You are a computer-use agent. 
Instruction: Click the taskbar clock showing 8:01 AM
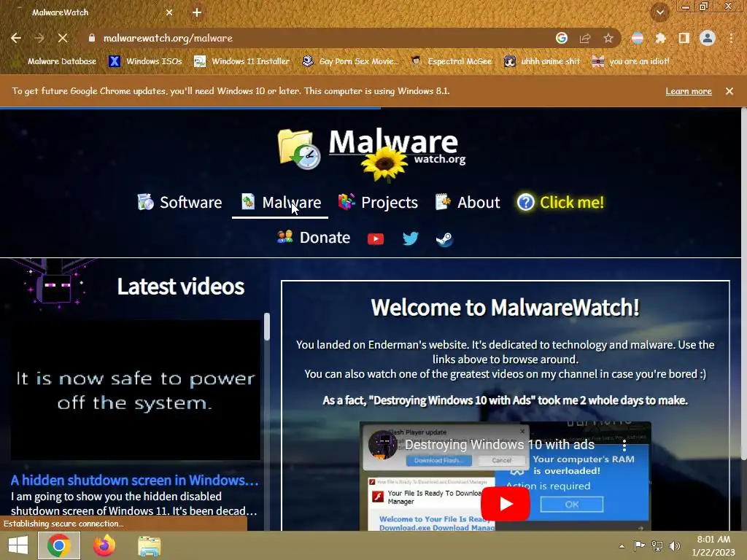click(x=713, y=545)
